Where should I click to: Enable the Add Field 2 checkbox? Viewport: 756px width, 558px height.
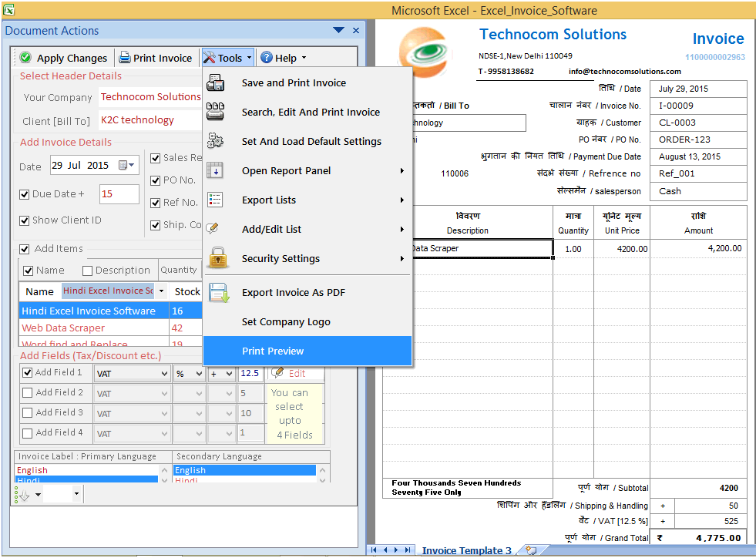[27, 395]
